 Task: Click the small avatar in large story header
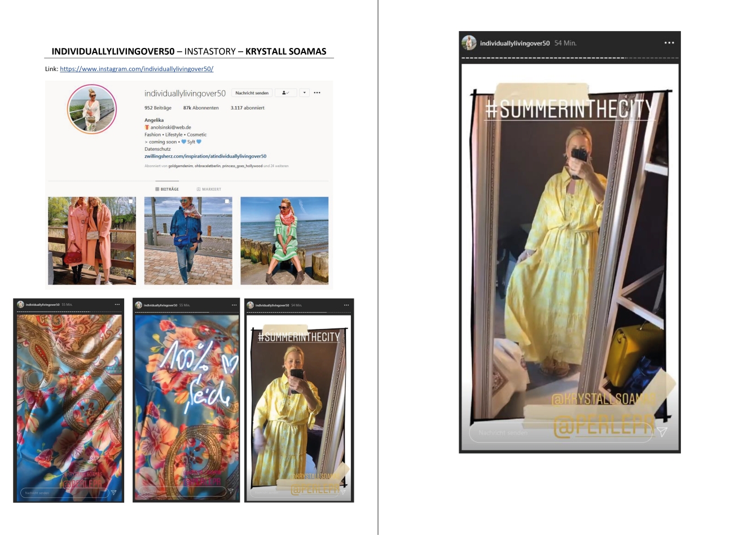469,43
